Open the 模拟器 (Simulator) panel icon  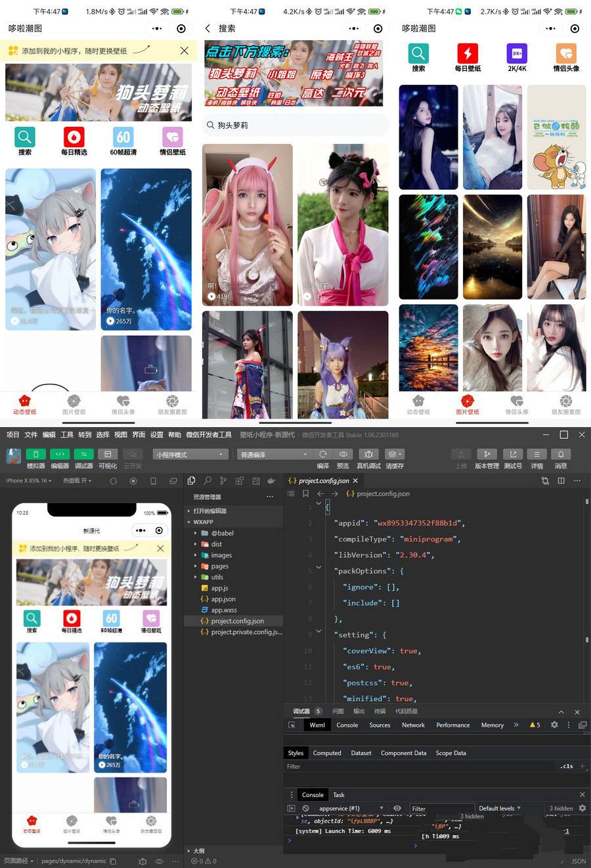pyautogui.click(x=36, y=454)
